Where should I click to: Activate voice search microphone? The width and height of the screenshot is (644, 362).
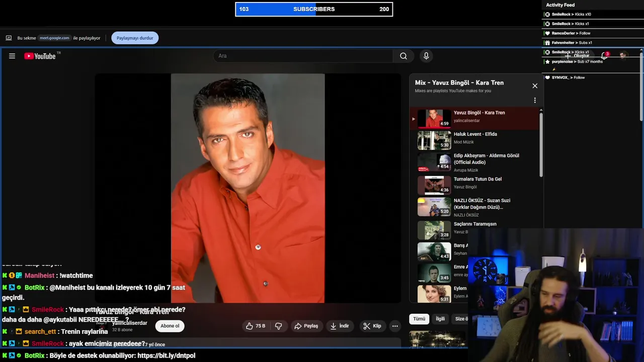coord(426,56)
